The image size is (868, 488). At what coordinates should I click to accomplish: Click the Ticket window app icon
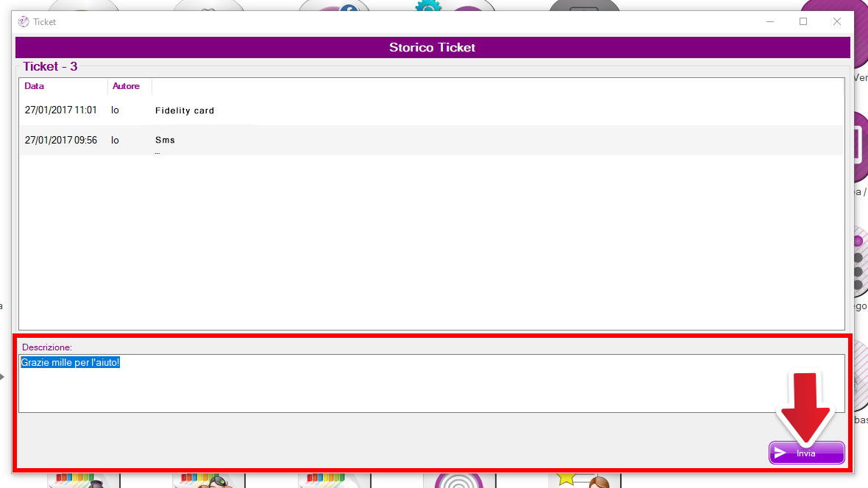click(x=24, y=21)
